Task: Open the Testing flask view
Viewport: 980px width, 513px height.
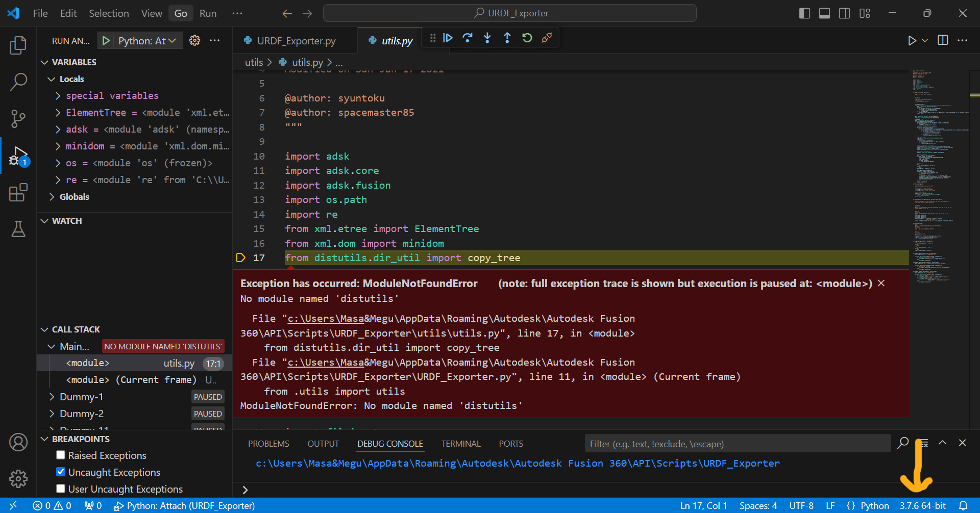Action: click(18, 229)
